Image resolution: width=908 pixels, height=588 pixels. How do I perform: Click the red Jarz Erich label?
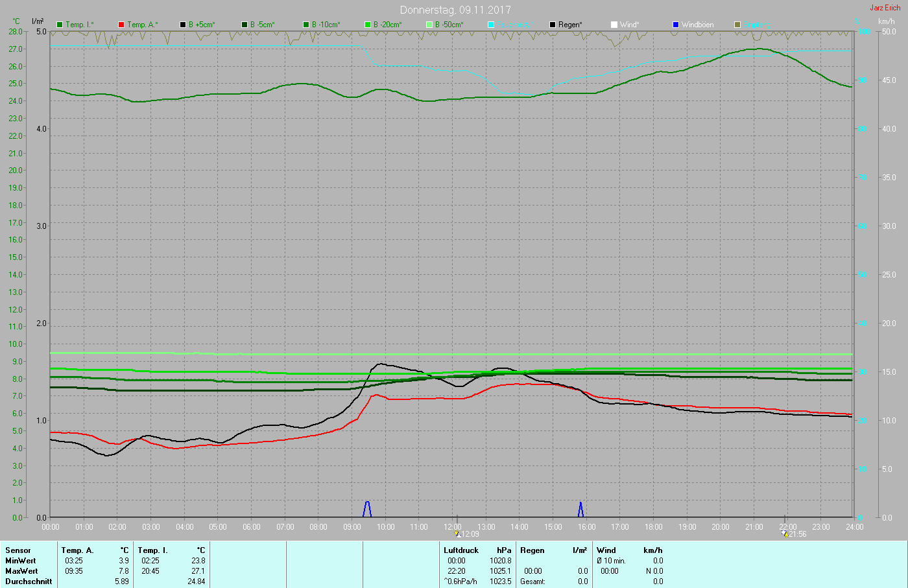pos(885,8)
